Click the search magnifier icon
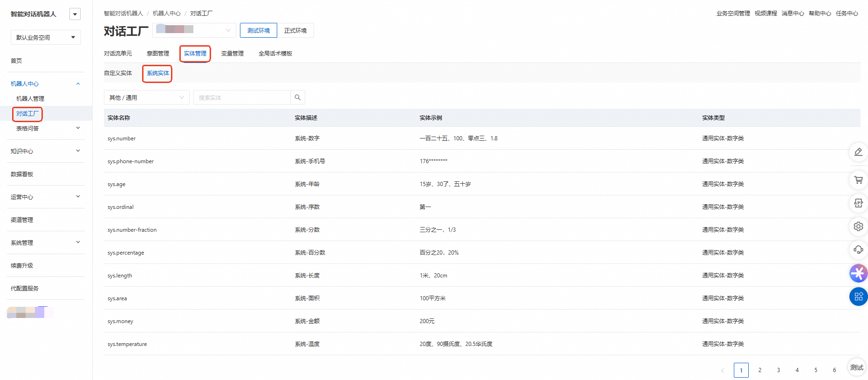 click(x=297, y=97)
